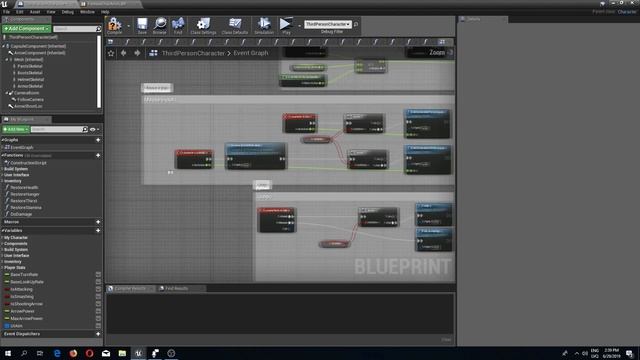
Task: Open the Opera browser taskbar icon
Action: (89, 353)
